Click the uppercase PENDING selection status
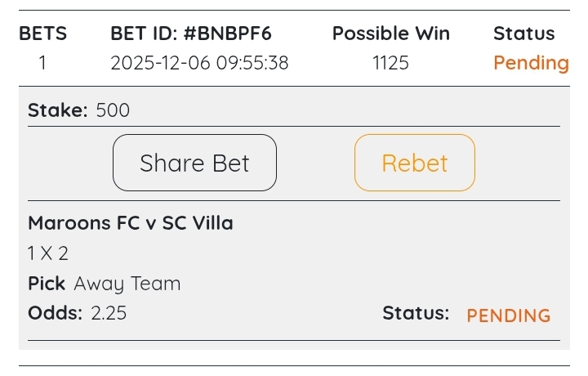This screenshot has width=588, height=376. click(x=508, y=316)
